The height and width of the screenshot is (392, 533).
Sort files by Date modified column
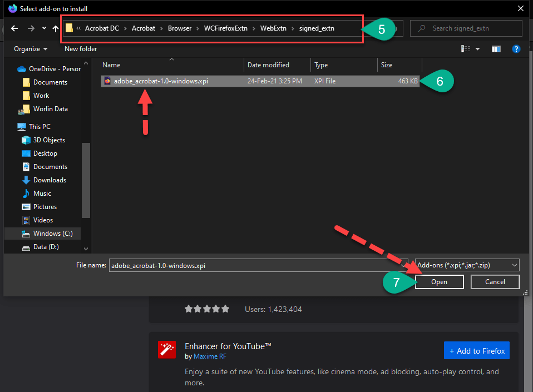[x=277, y=65]
